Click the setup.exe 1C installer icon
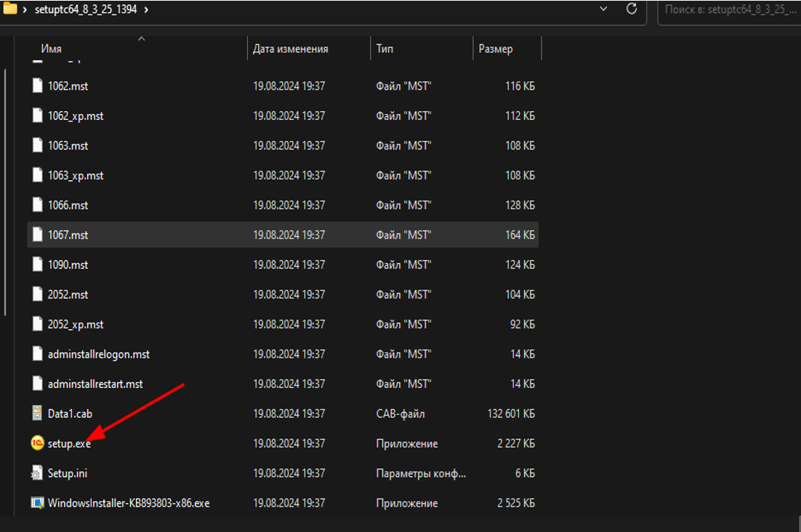801x532 pixels. tap(38, 443)
